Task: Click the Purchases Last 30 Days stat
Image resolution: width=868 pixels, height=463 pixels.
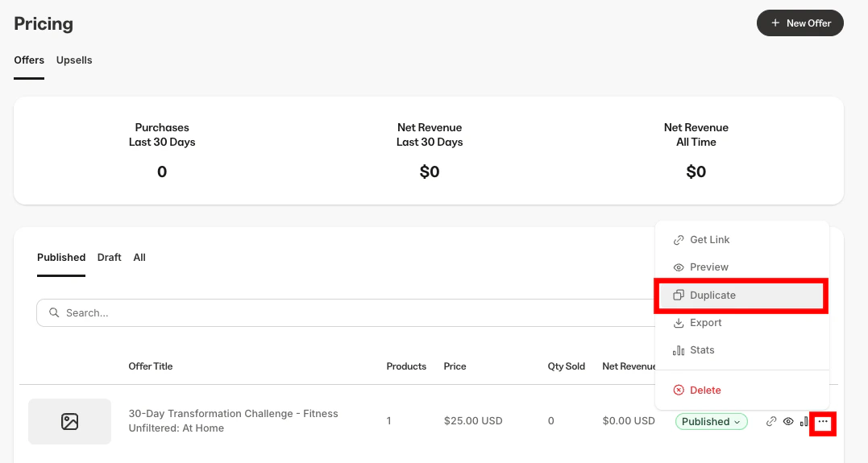Action: click(162, 151)
